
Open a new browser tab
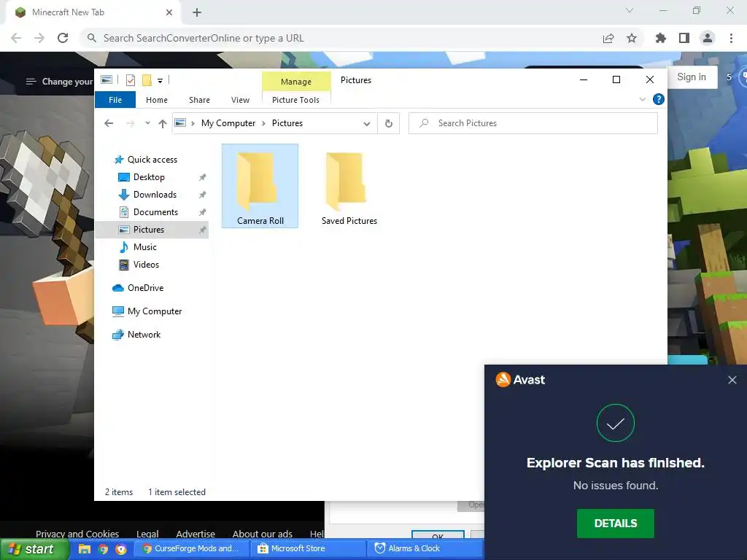(x=197, y=12)
